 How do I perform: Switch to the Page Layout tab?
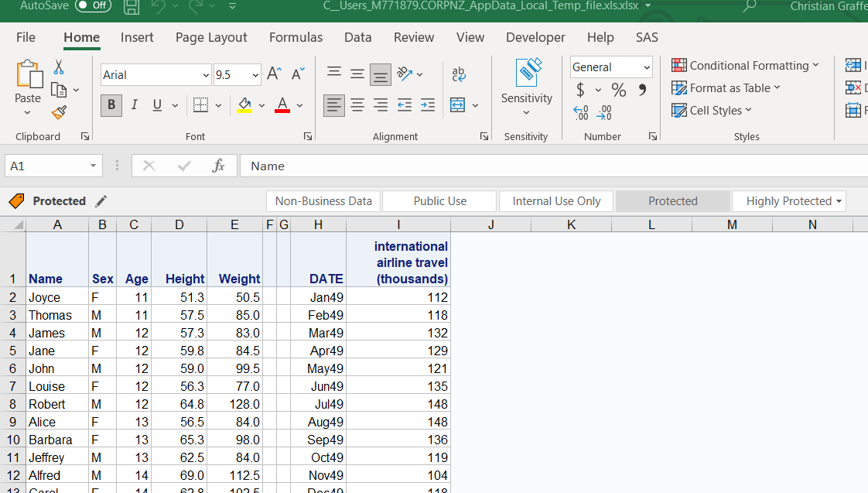[x=211, y=37]
